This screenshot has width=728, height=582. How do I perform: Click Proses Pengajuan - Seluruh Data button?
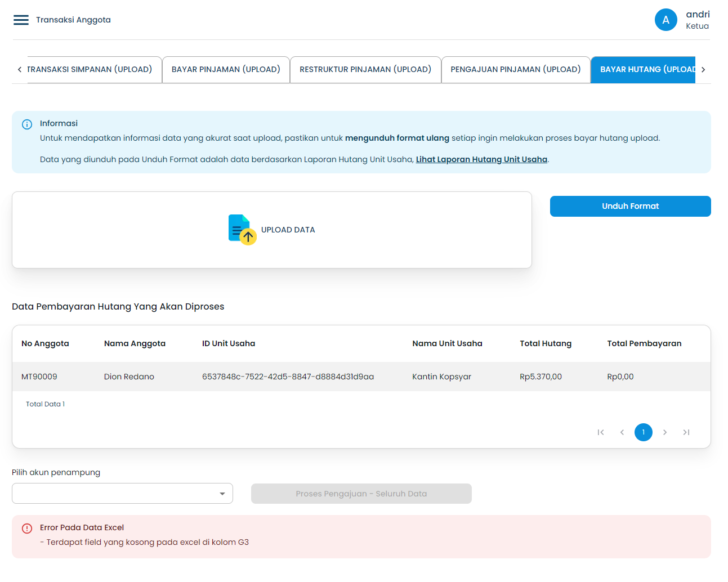[361, 494]
